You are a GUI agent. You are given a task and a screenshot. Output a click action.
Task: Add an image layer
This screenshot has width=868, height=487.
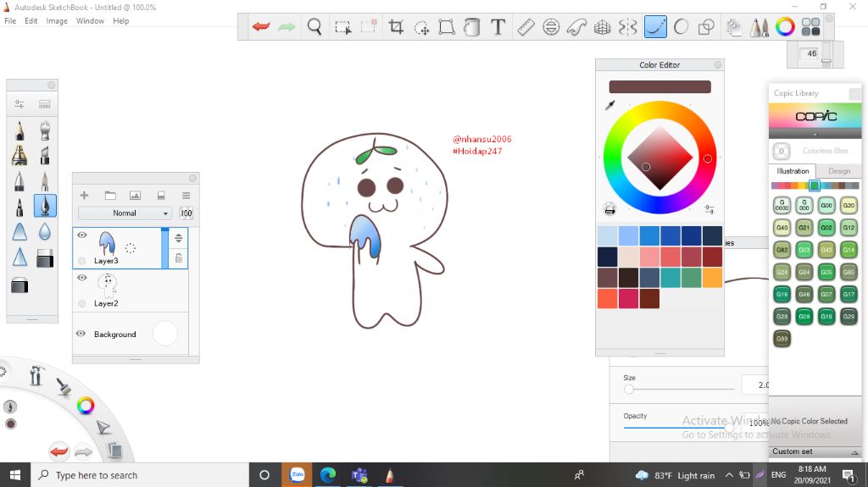click(135, 196)
